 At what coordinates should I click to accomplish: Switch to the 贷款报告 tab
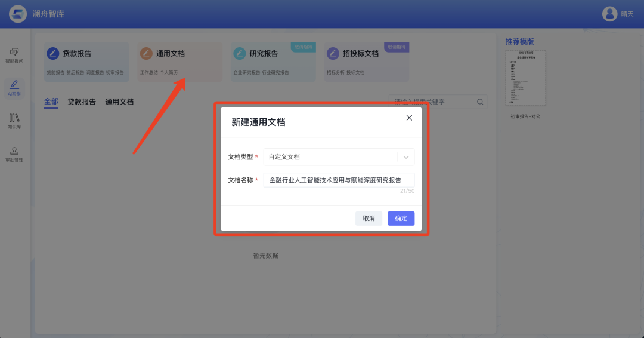click(x=82, y=102)
